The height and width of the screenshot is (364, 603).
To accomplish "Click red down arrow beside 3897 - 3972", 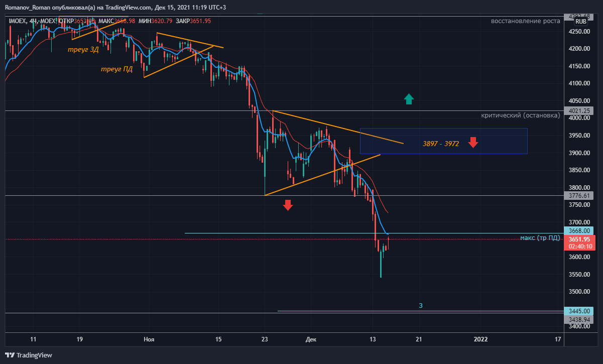I will [473, 142].
